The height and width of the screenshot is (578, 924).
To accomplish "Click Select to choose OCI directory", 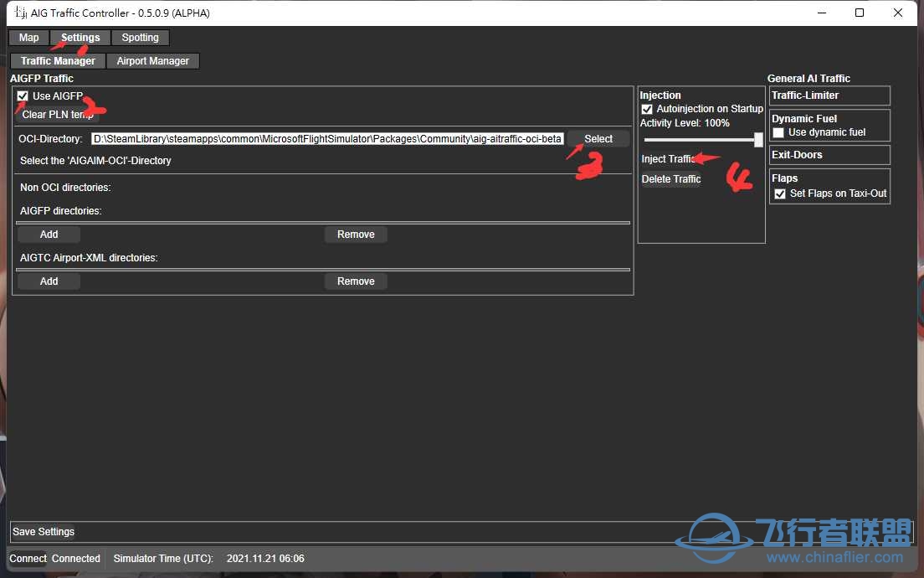I will tap(598, 138).
